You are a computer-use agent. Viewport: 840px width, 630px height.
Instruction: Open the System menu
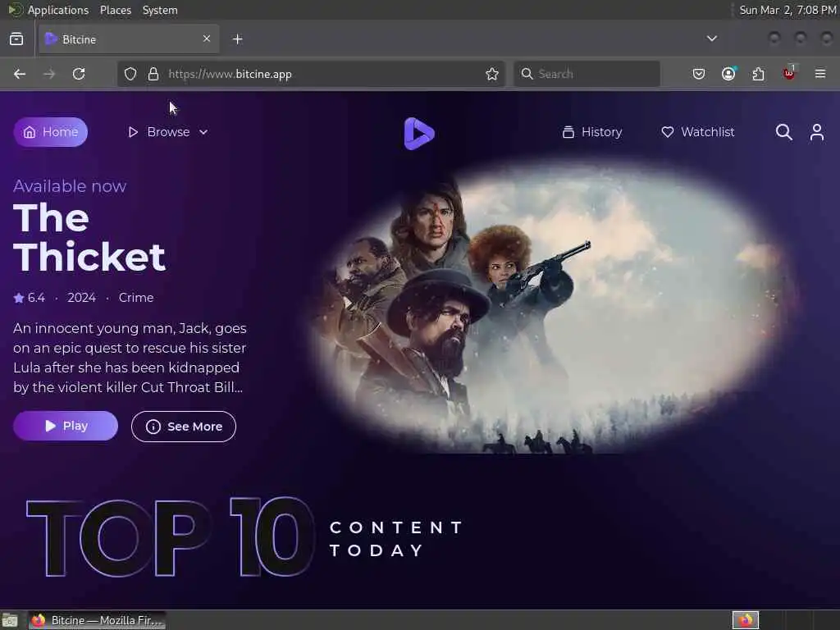tap(160, 10)
